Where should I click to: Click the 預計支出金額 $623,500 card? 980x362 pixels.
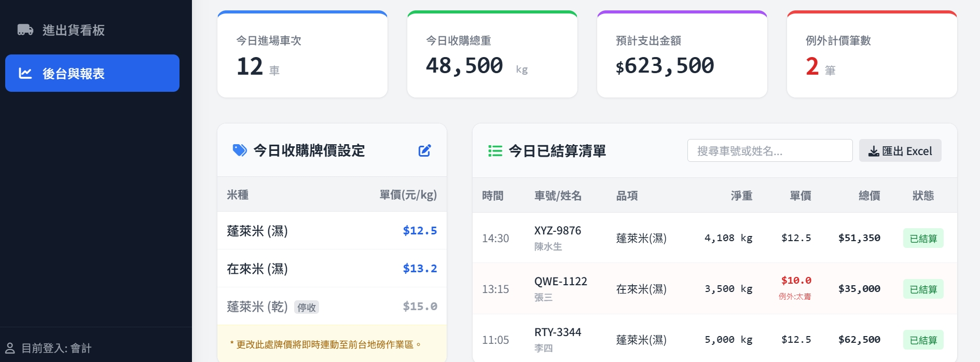682,54
